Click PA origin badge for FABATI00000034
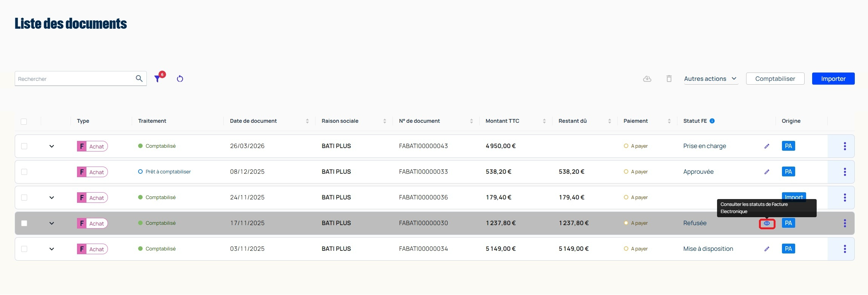Image resolution: width=868 pixels, height=295 pixels. [x=788, y=249]
